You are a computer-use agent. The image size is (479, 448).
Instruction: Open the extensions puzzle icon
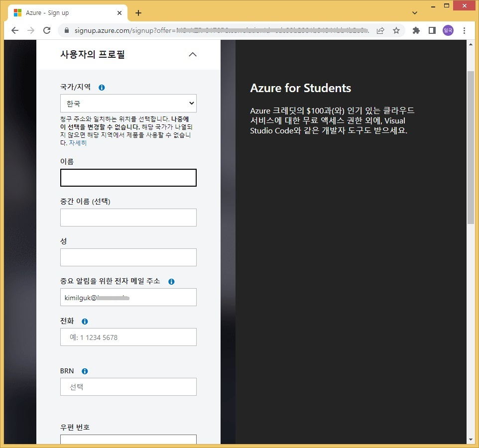416,30
